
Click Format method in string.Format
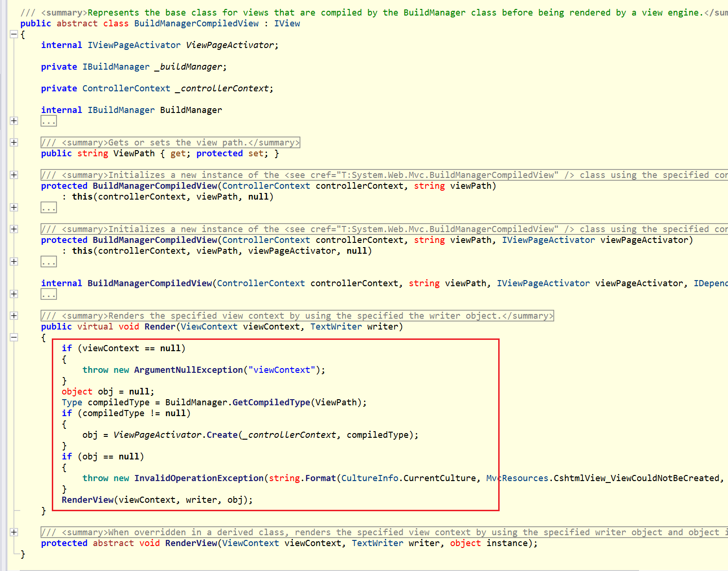pos(321,478)
